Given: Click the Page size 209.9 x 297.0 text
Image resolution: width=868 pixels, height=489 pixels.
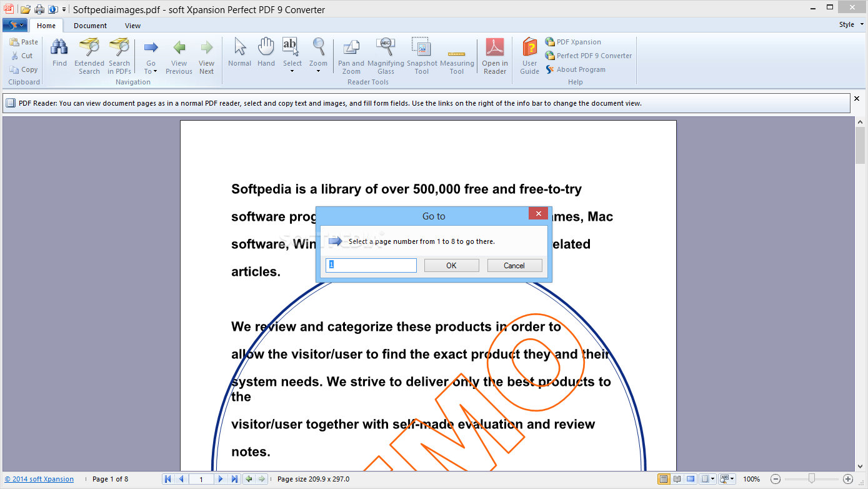Looking at the screenshot, I should click(313, 479).
